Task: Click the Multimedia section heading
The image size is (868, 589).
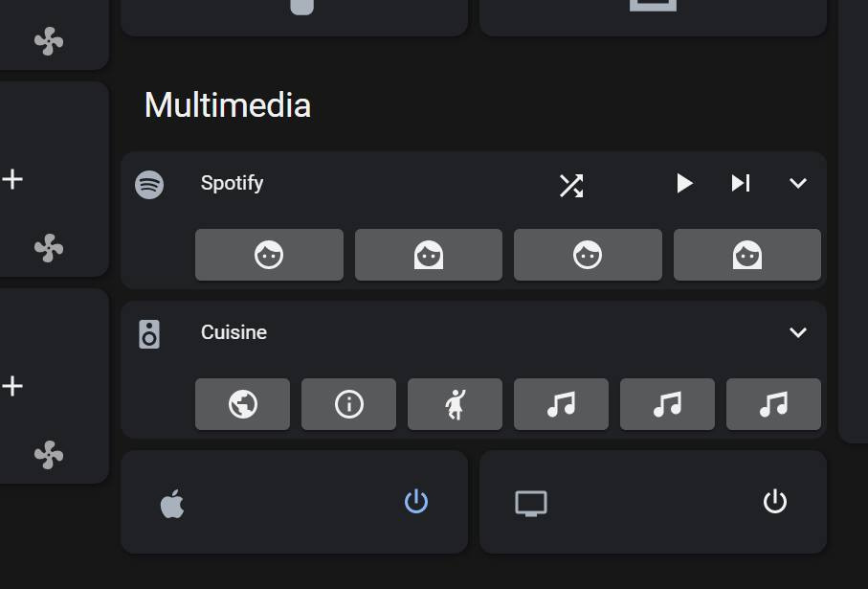Action: [x=226, y=105]
